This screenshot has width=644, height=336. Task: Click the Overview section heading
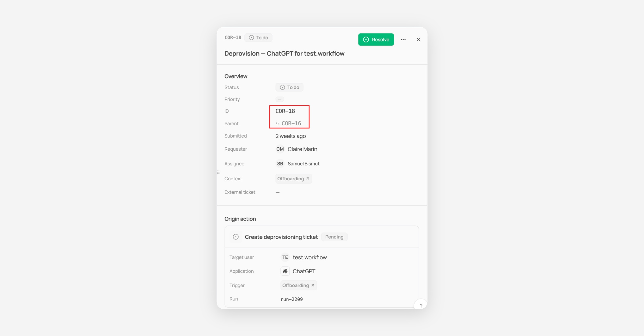click(236, 76)
